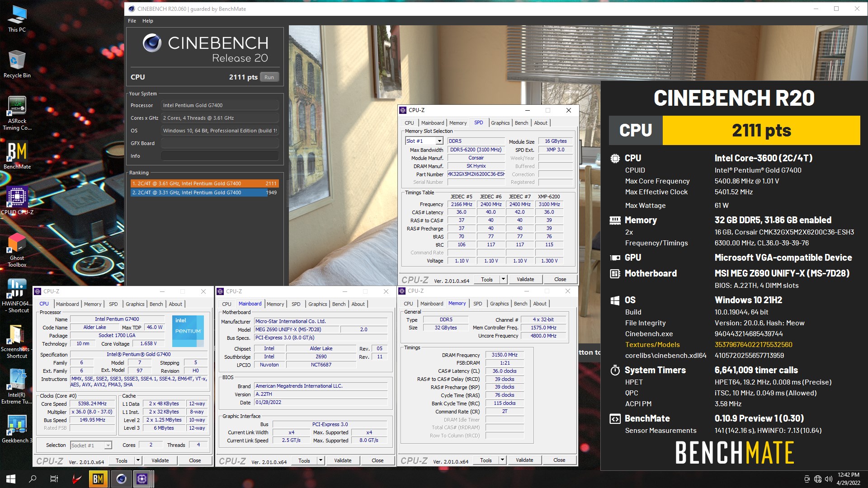Switch to Bench tab in CPU-Z SPD window

click(x=521, y=123)
